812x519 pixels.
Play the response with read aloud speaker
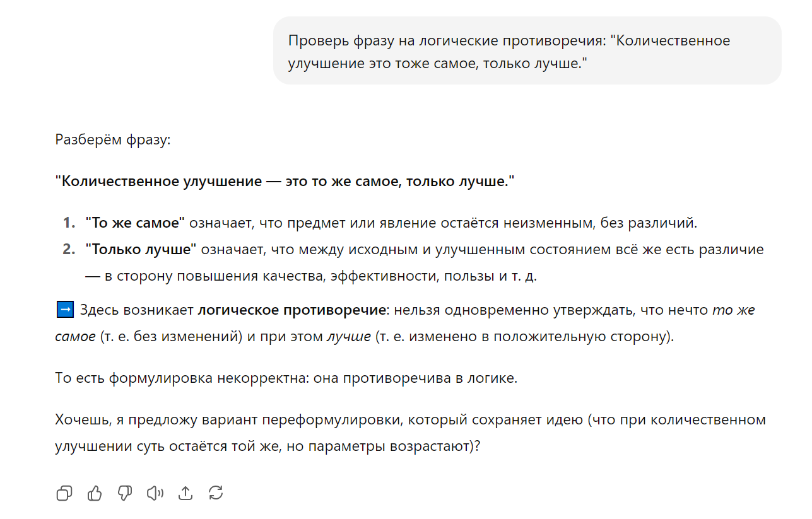[x=155, y=493]
